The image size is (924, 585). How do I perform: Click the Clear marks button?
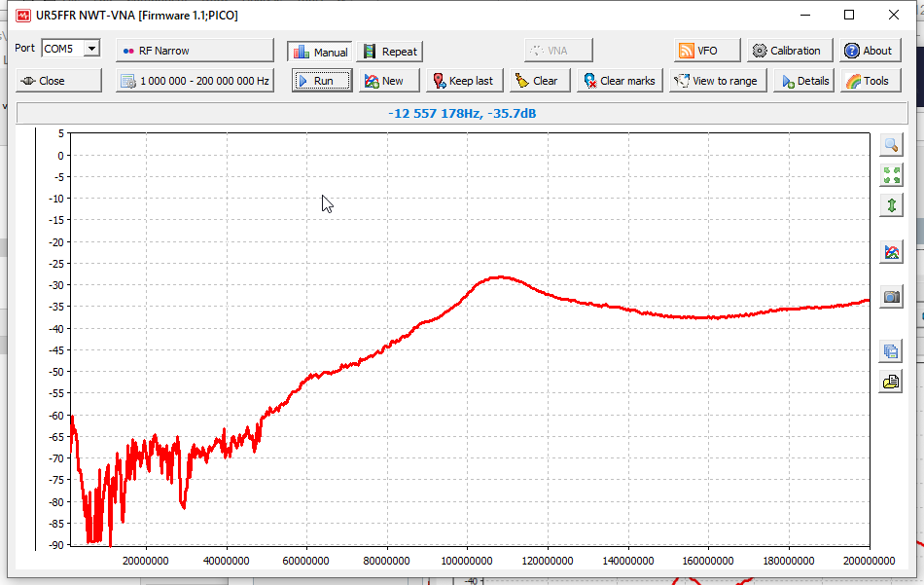click(x=619, y=81)
